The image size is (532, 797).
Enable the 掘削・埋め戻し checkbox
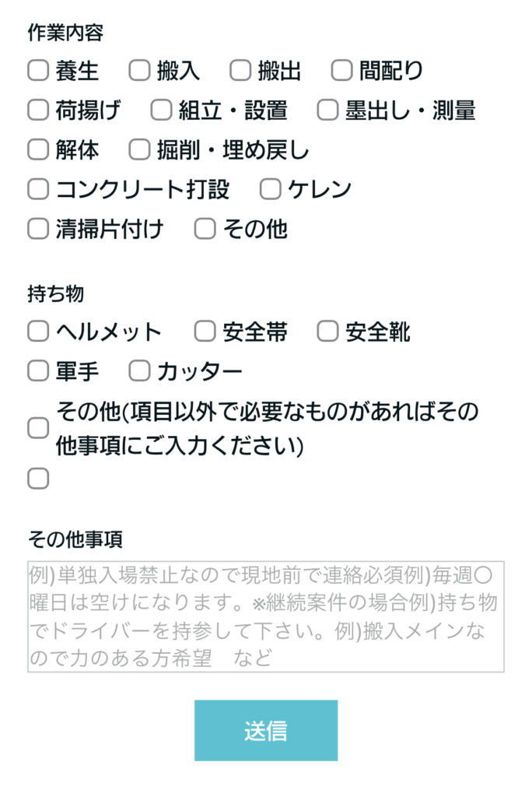(x=139, y=149)
